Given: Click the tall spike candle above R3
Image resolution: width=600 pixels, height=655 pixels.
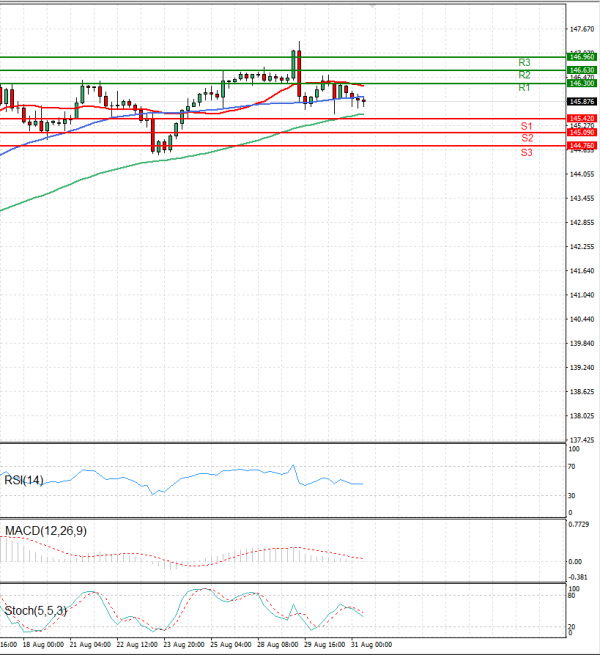Looking at the screenshot, I should coord(299,71).
